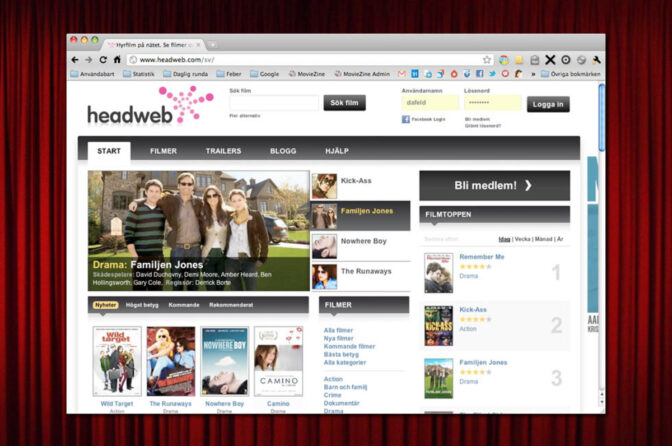Screen dimensions: 672x446
Task: Filter Filmtoppen by Månad
Action: pyautogui.click(x=543, y=239)
